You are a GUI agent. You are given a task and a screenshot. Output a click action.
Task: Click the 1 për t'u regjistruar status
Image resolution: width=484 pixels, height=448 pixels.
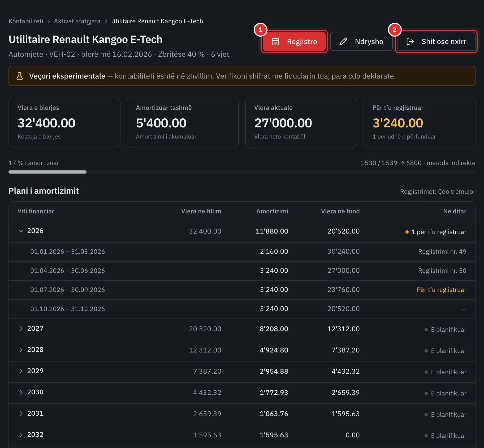[x=436, y=232]
